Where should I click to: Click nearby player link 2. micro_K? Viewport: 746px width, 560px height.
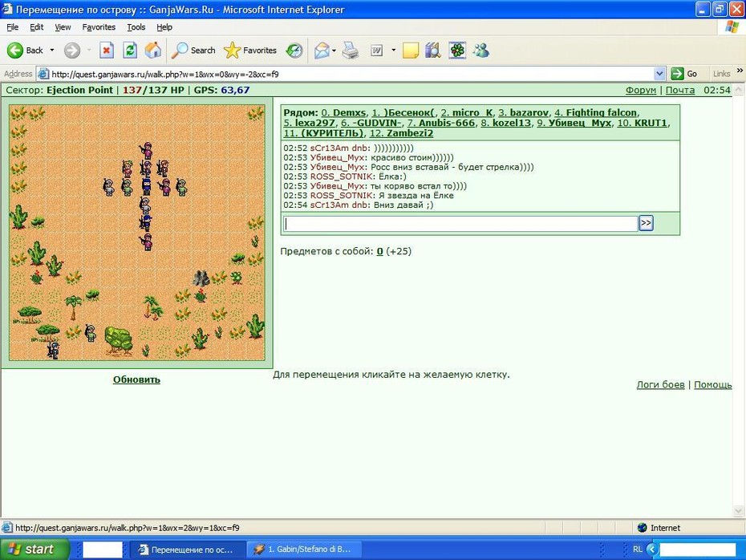467,113
